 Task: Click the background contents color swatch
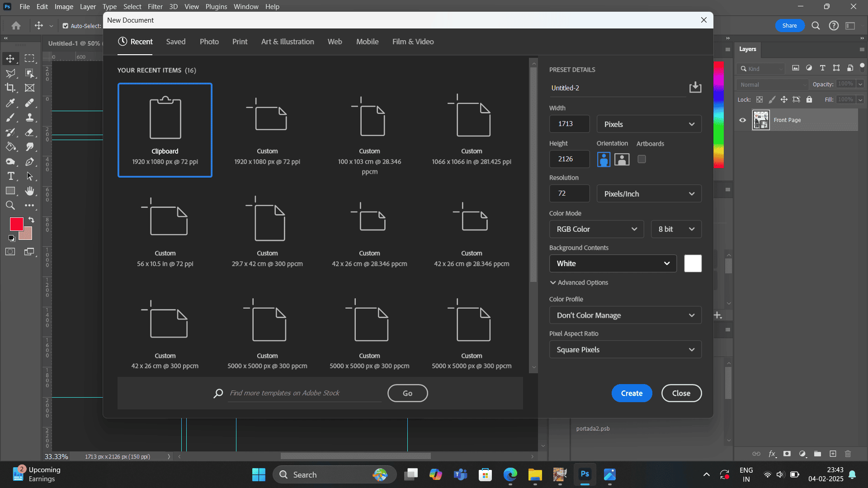click(x=693, y=263)
